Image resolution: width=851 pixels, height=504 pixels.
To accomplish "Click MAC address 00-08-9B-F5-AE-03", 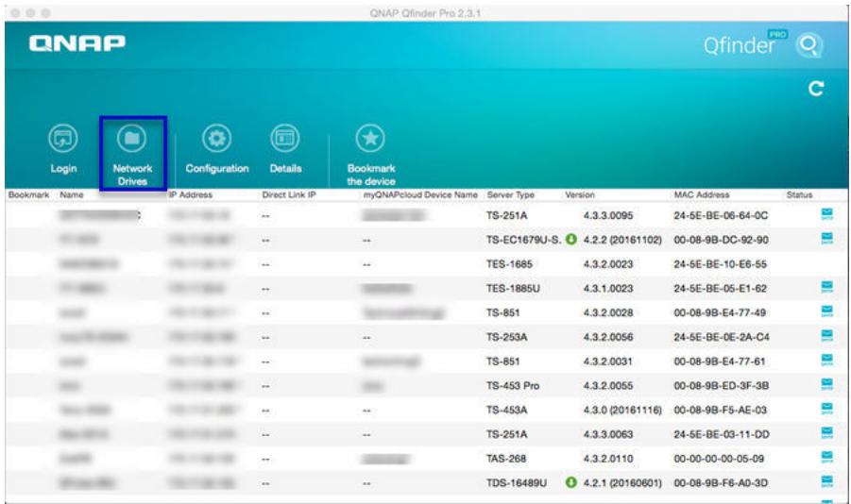I will tap(721, 411).
